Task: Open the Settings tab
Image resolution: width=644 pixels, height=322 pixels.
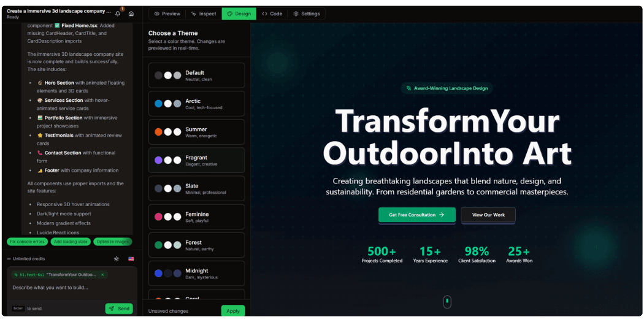Action: (x=306, y=13)
